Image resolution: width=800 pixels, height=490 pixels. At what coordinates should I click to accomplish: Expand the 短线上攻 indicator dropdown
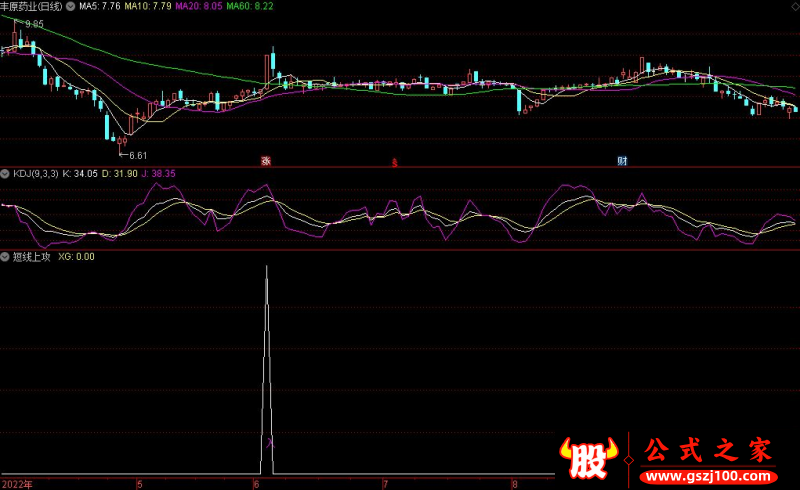pyautogui.click(x=5, y=257)
